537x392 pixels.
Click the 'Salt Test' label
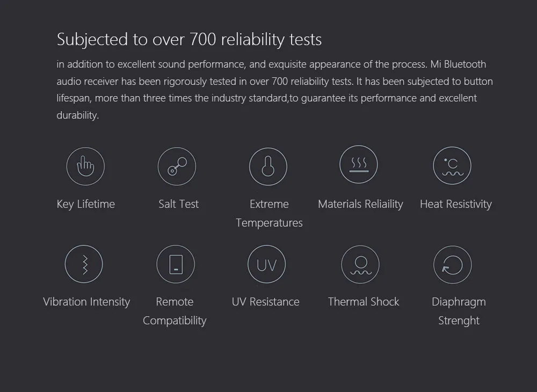pos(178,204)
